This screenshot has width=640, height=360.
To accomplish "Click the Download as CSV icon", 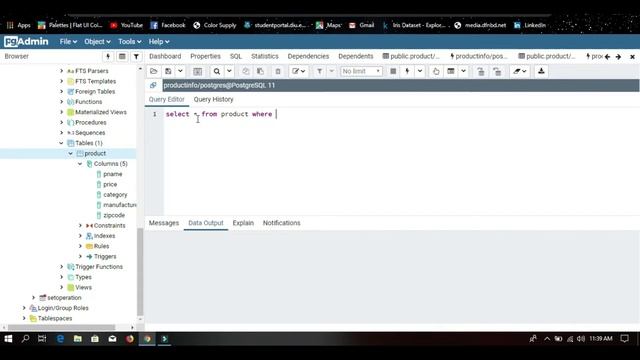I will [x=541, y=71].
